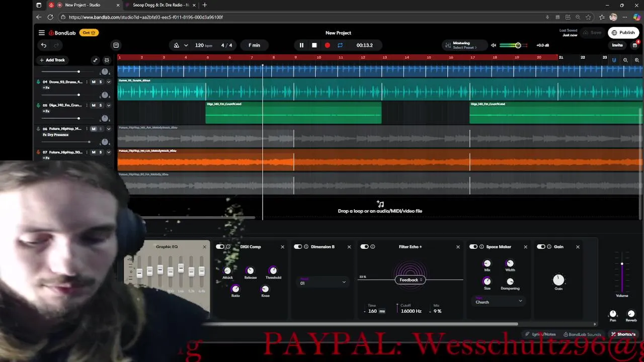Undo the last action
The width and height of the screenshot is (644, 362).
pos(44,45)
